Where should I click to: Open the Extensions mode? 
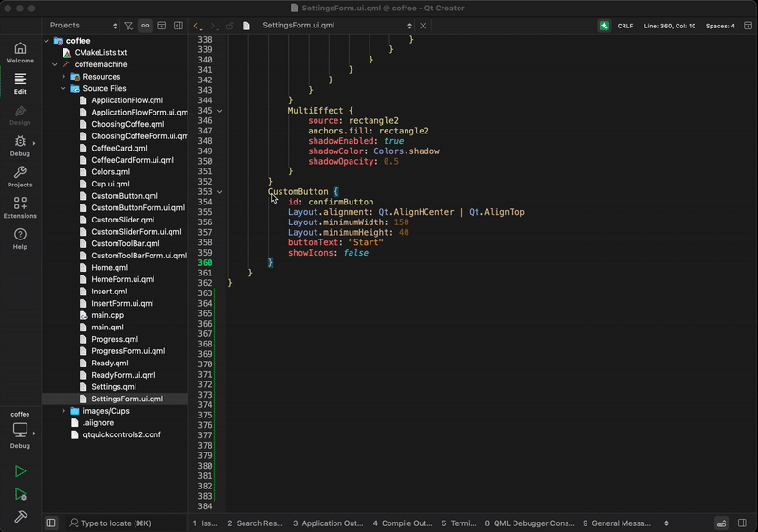[20, 207]
